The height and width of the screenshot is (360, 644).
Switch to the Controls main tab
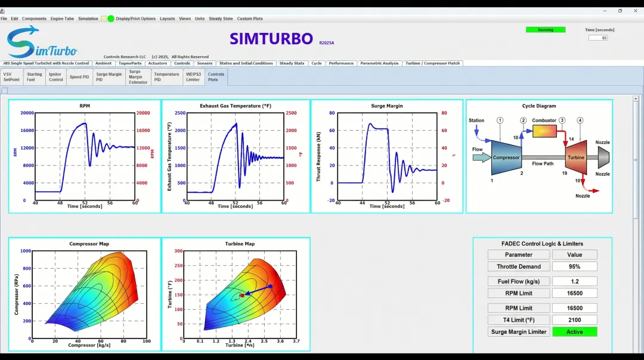point(182,63)
